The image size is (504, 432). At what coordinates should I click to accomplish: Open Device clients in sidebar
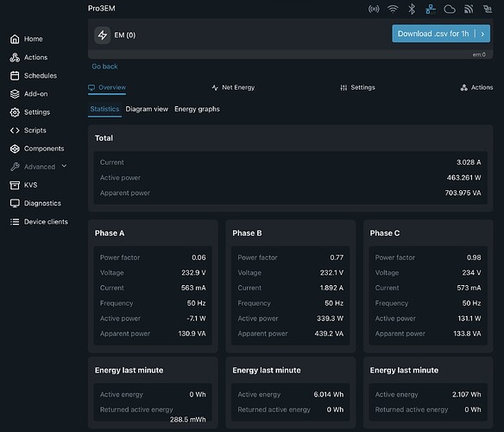[x=39, y=222]
